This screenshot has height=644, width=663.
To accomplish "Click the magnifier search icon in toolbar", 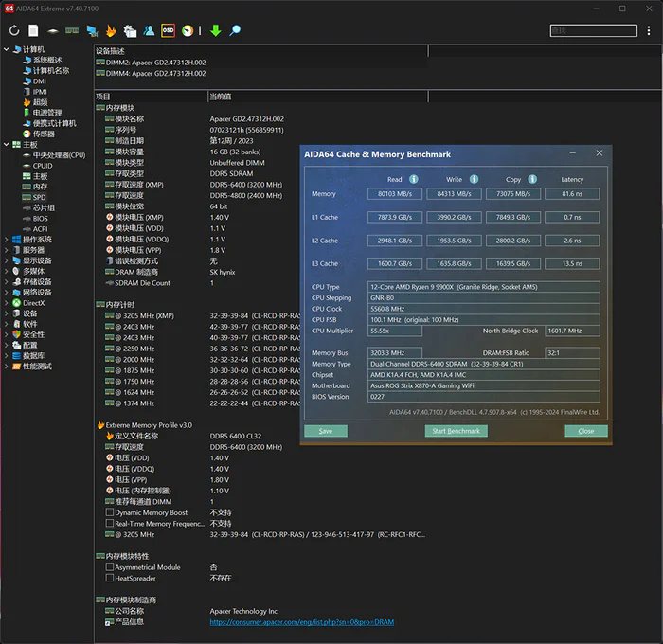I will [235, 31].
